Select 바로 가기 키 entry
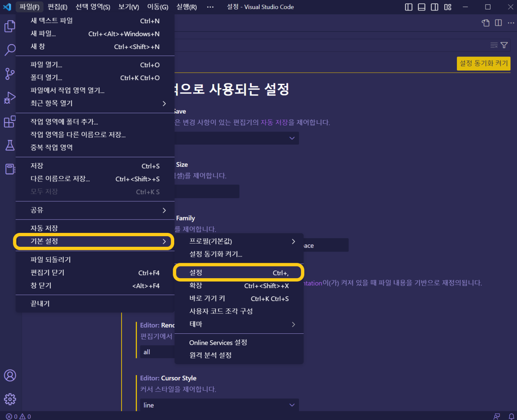517x420 pixels. tap(239, 298)
